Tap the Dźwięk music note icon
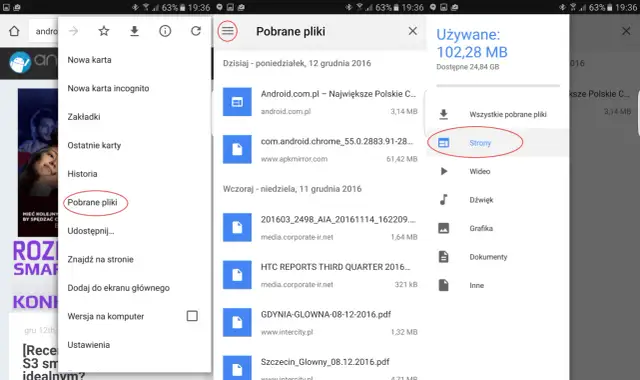This screenshot has height=380, width=640. (444, 200)
